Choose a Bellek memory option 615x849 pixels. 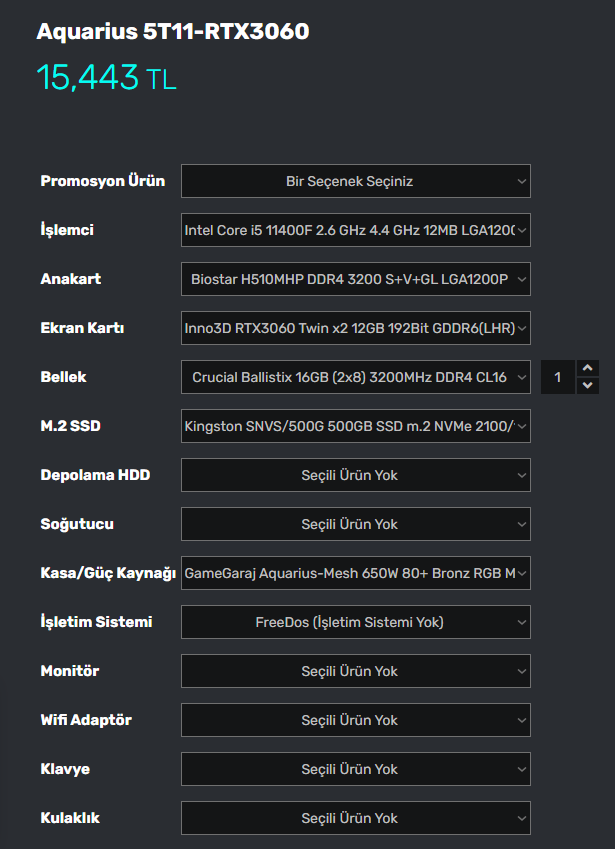(x=355, y=377)
